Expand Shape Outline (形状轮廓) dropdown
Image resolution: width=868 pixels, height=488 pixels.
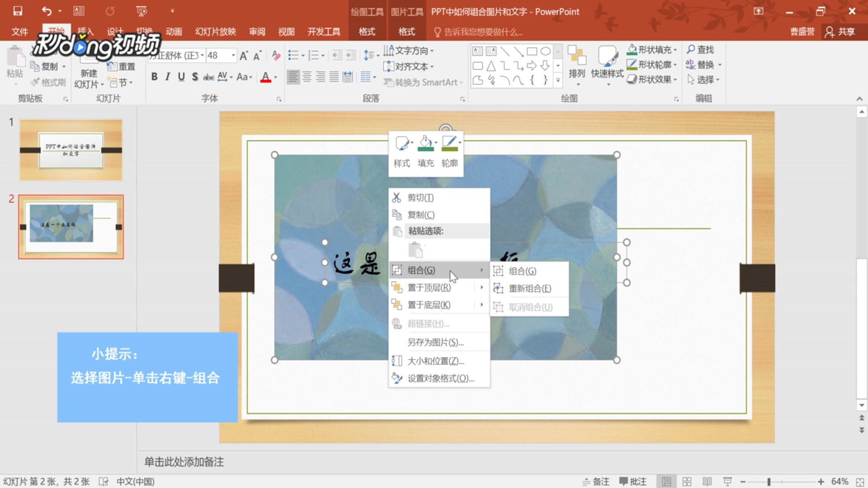[675, 65]
